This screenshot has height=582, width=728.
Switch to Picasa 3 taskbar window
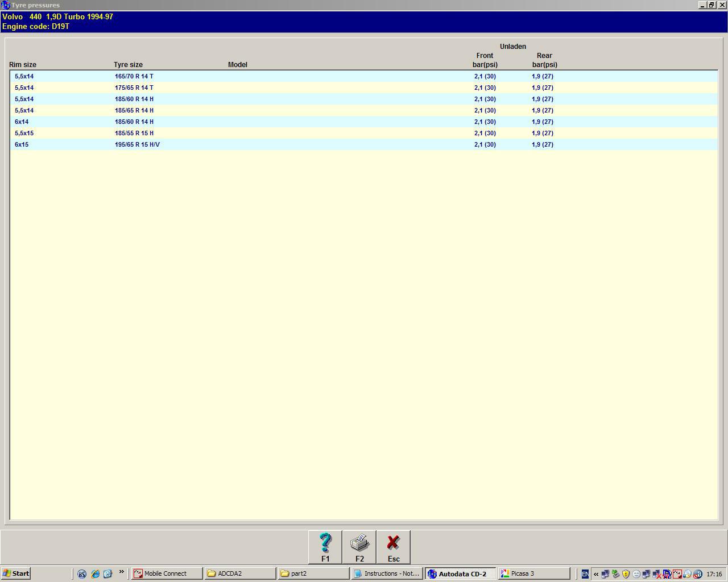[x=533, y=573]
